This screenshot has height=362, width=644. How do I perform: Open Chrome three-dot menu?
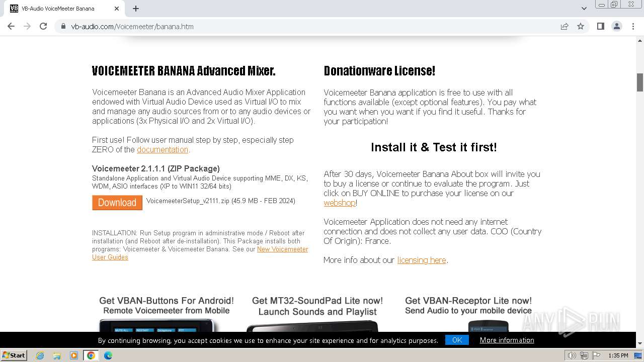tap(633, 26)
